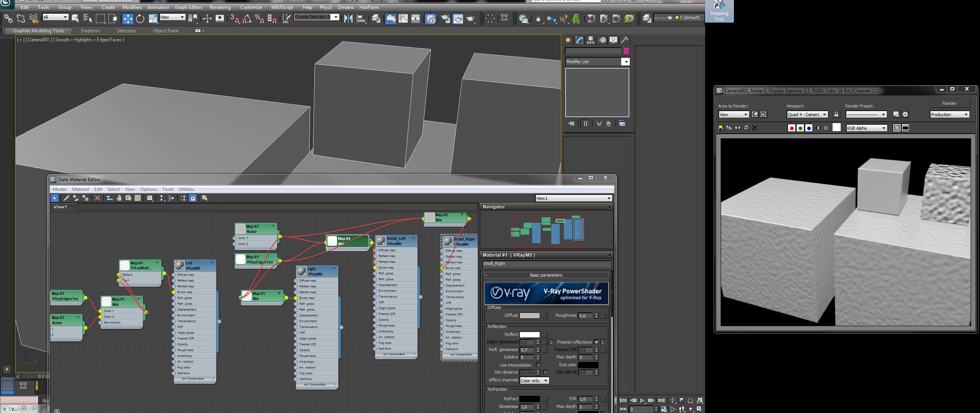This screenshot has width=980, height=413.
Task: Open the Viewport Quad 4 dropdown
Action: [x=807, y=115]
